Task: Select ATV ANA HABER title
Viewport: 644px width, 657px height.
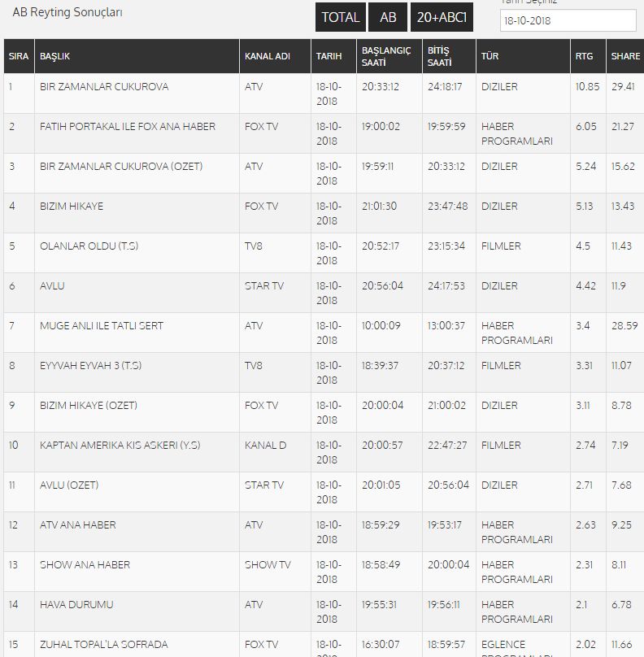Action: (77, 524)
